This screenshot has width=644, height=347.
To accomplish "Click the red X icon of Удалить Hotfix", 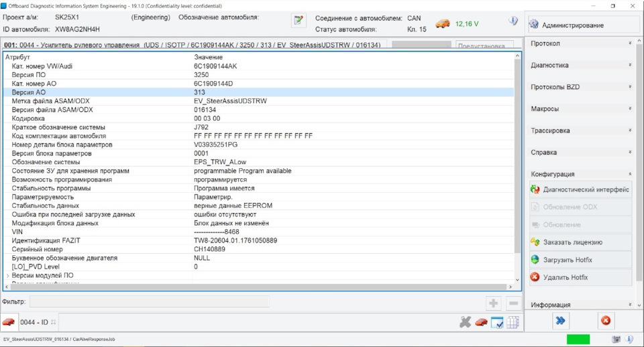I will (x=535, y=277).
